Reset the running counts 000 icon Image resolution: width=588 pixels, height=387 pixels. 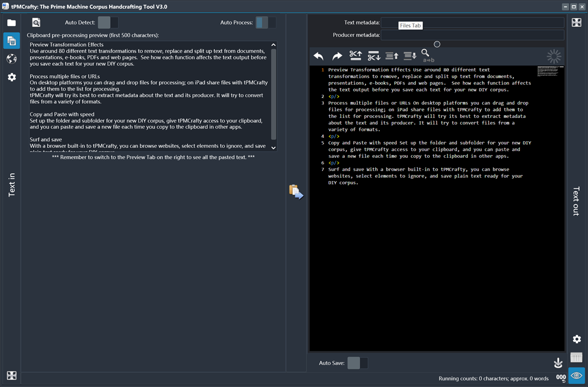point(561,378)
